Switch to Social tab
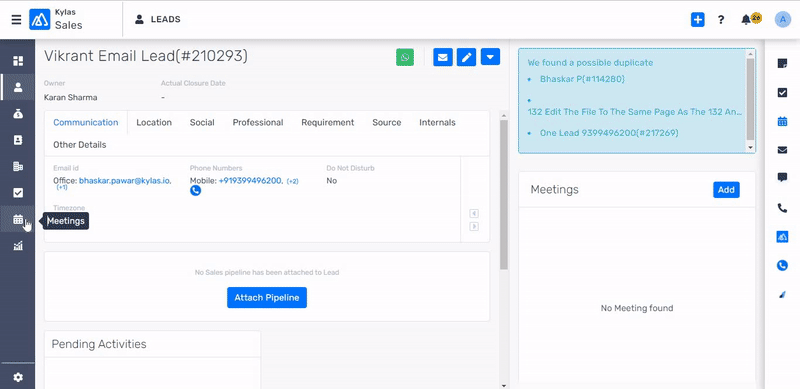Image resolution: width=800 pixels, height=389 pixels. pyautogui.click(x=202, y=123)
